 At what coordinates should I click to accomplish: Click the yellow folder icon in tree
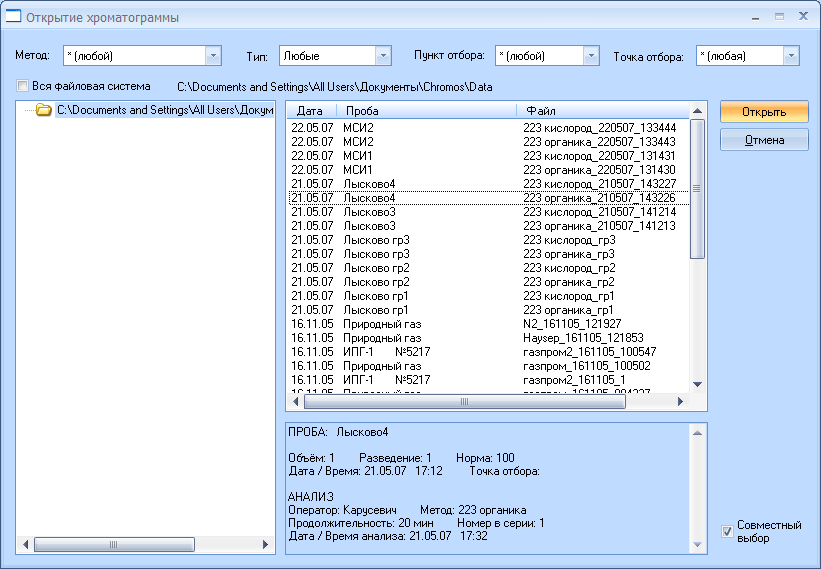pyautogui.click(x=43, y=110)
